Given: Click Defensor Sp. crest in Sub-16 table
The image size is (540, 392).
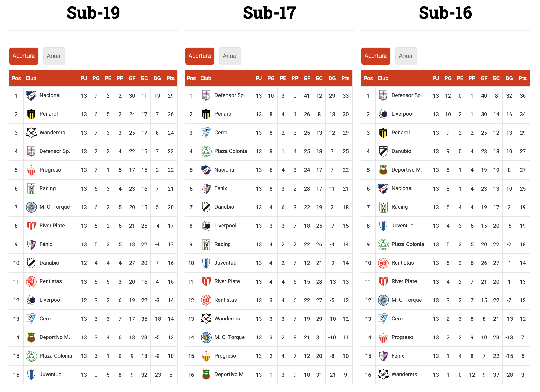Looking at the screenshot, I should [383, 95].
